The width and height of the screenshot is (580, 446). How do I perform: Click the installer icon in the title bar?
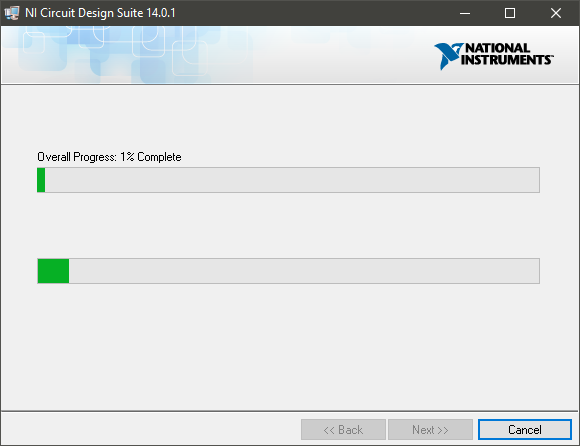pos(11,13)
